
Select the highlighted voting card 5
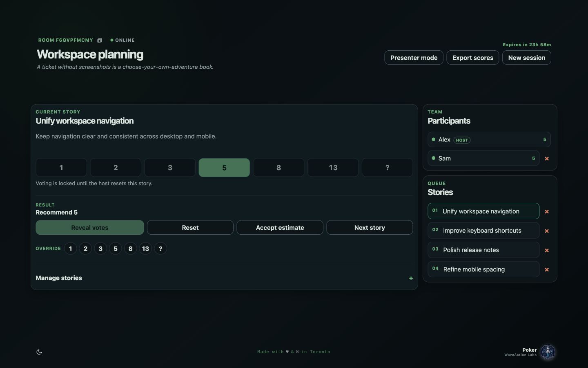[224, 168]
